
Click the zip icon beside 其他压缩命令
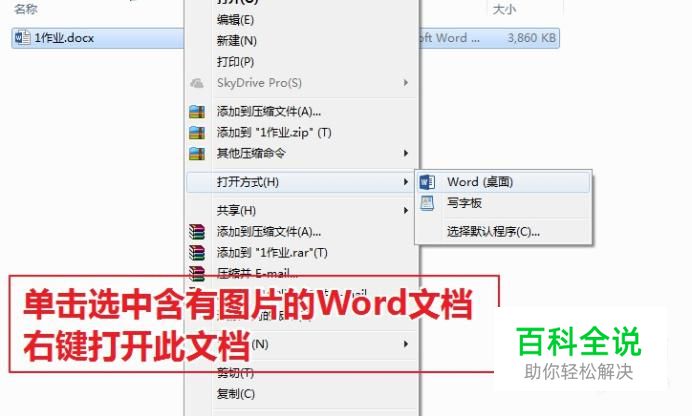click(197, 153)
